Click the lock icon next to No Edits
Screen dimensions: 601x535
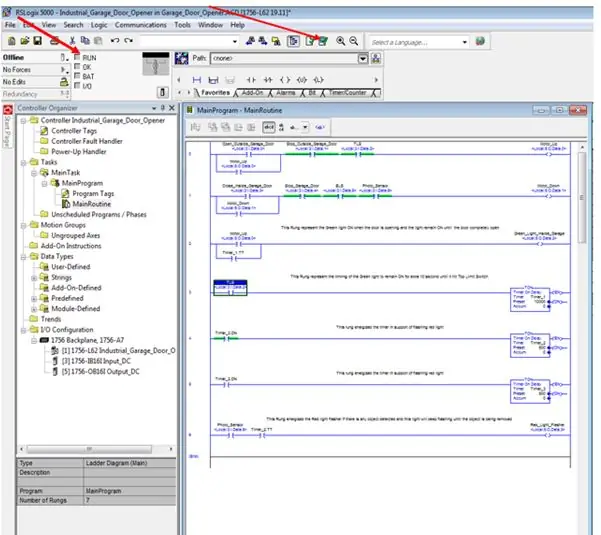coord(64,82)
